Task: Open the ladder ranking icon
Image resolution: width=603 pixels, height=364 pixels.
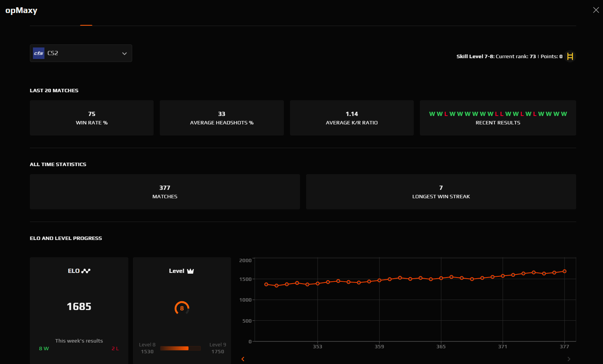Action: click(570, 56)
